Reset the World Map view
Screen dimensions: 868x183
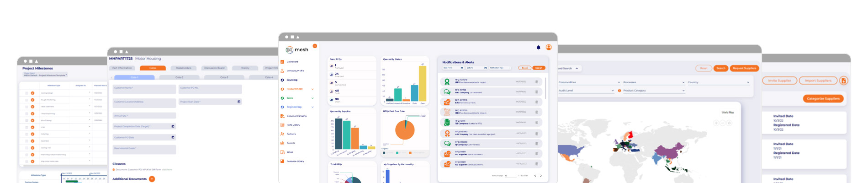(x=729, y=123)
